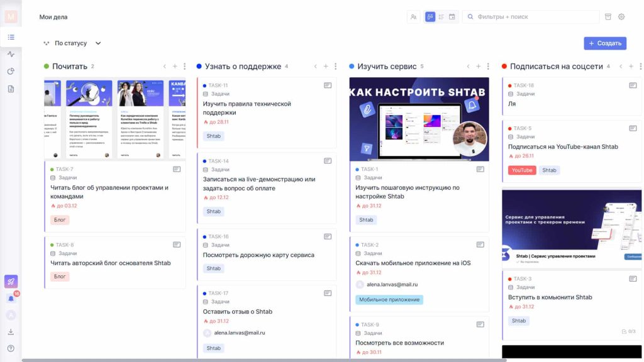The image size is (644, 362).
Task: Click the purple rocket icon in sidebar
Action: click(x=11, y=282)
